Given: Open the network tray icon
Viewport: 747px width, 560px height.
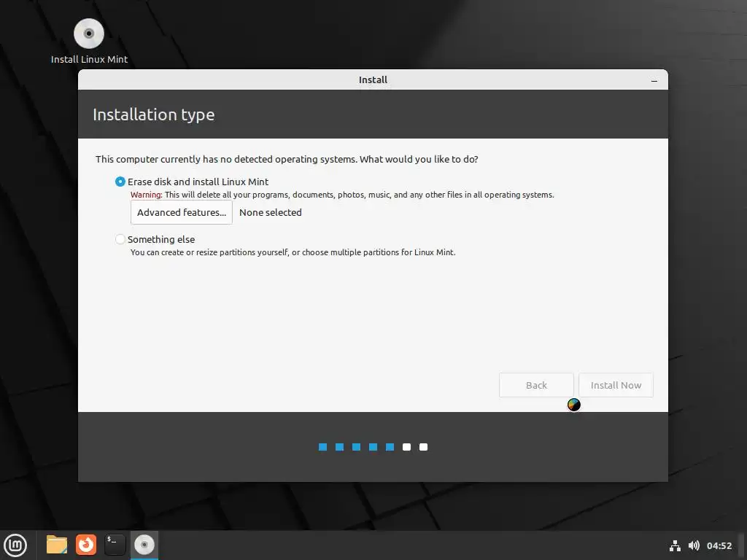Looking at the screenshot, I should 675,545.
